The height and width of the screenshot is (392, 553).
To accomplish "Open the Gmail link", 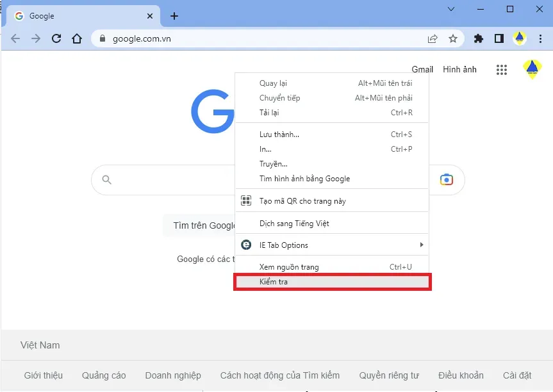I will (422, 69).
